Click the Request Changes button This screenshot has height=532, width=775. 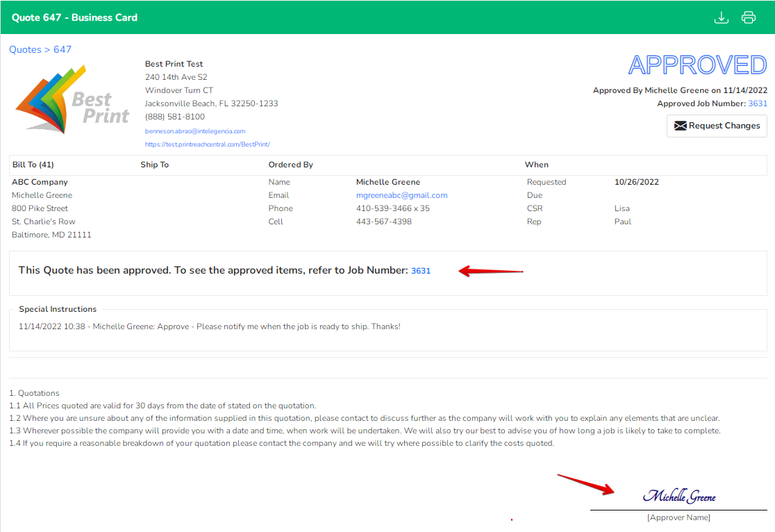pos(717,126)
